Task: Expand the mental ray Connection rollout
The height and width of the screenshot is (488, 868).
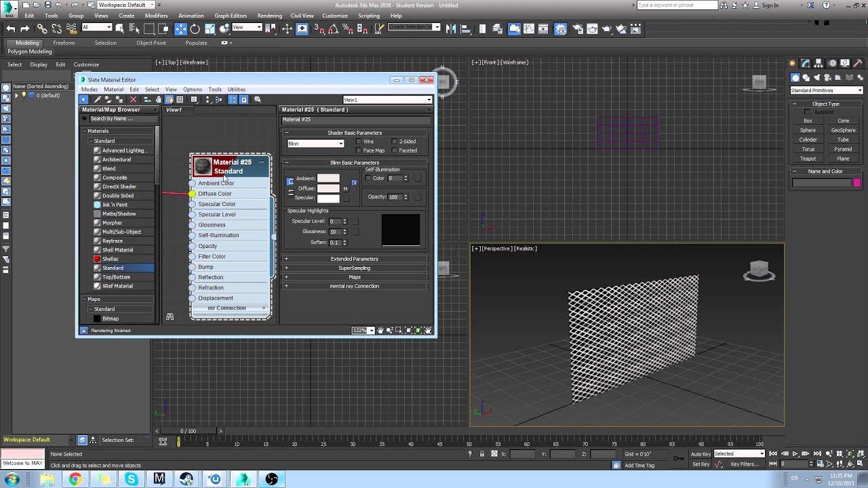Action: 355,286
